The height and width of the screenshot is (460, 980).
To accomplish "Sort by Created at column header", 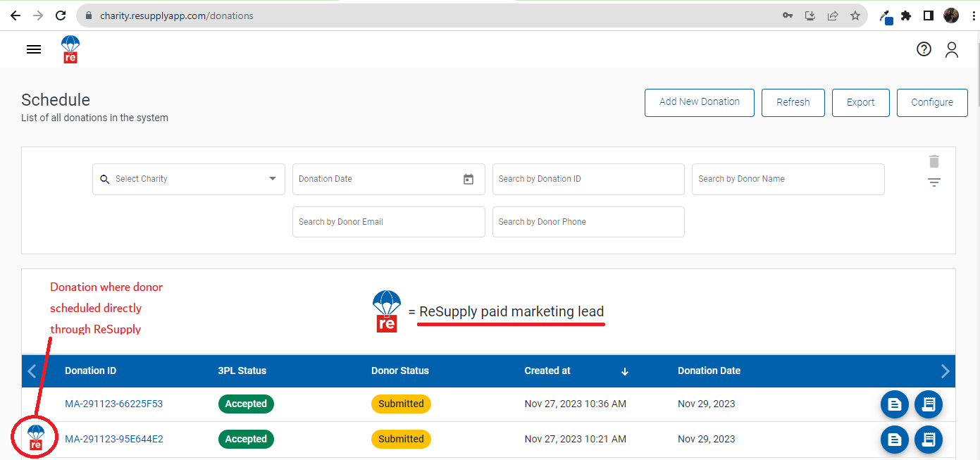I will coord(547,371).
